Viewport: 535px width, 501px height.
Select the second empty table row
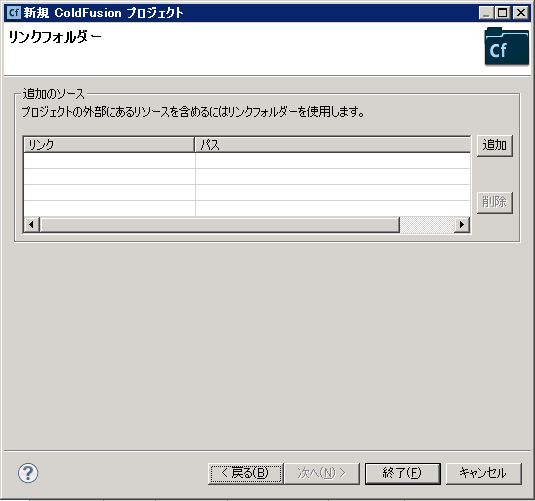point(247,177)
